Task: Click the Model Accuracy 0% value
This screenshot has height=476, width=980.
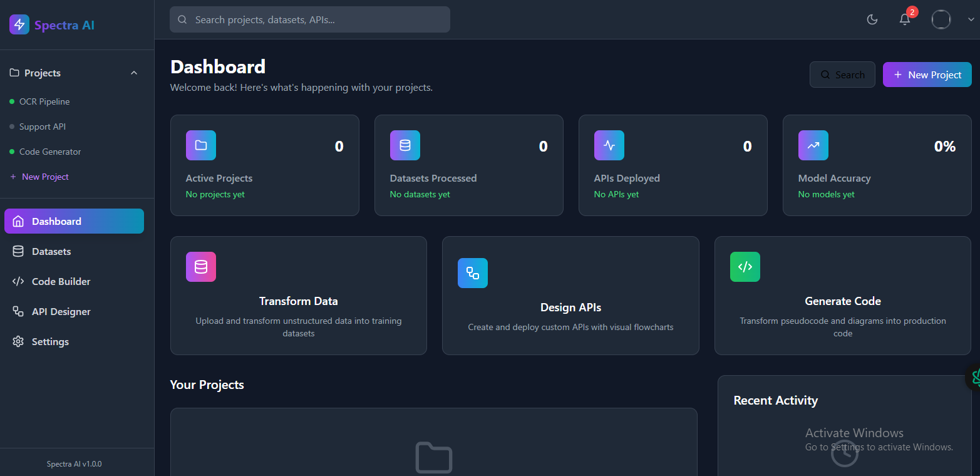Action: coord(945,147)
